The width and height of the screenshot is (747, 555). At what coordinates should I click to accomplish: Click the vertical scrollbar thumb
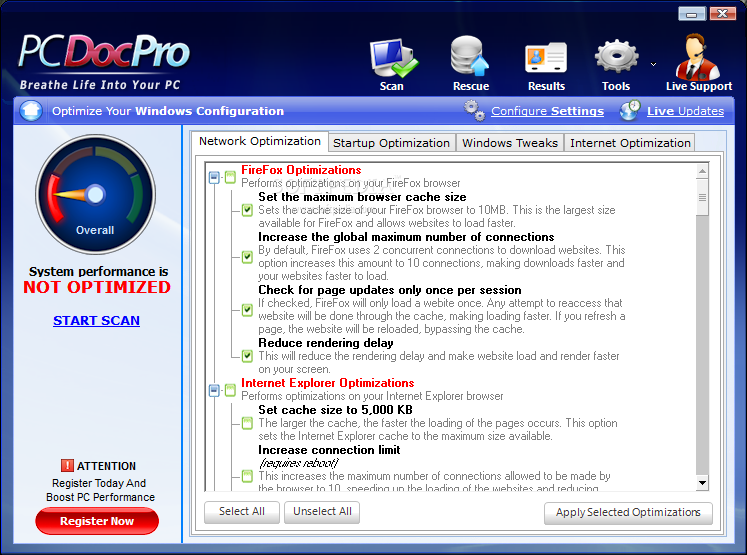click(x=702, y=197)
